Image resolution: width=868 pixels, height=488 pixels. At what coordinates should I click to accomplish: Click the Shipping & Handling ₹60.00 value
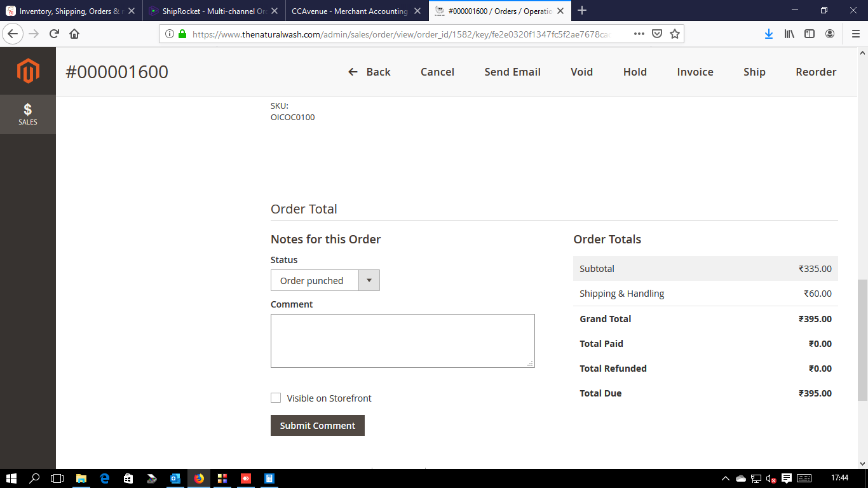pyautogui.click(x=818, y=294)
